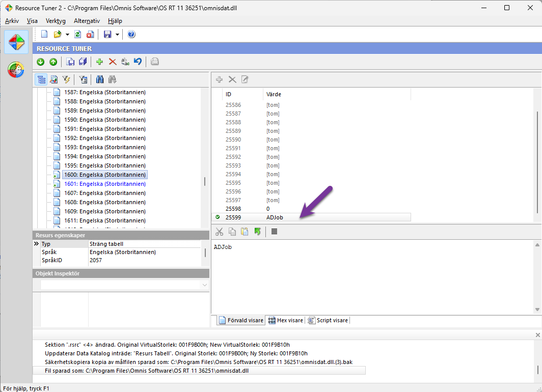542x392 pixels.
Task: Click the edit string notepad icon
Action: (x=245, y=79)
